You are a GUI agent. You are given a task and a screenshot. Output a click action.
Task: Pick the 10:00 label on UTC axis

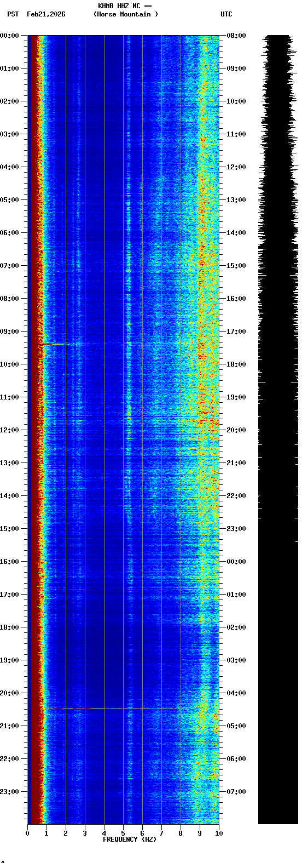(x=236, y=101)
